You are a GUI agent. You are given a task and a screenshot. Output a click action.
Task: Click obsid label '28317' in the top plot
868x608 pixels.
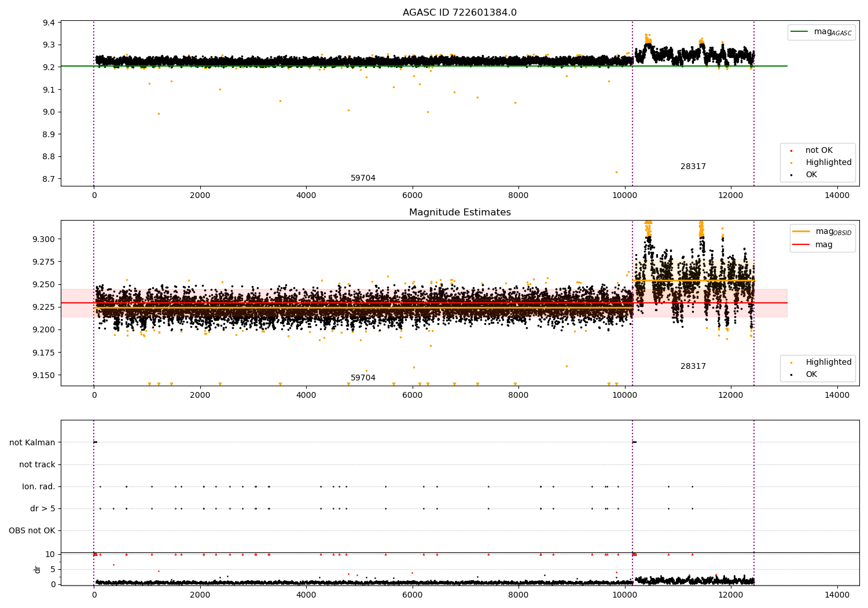pyautogui.click(x=693, y=167)
